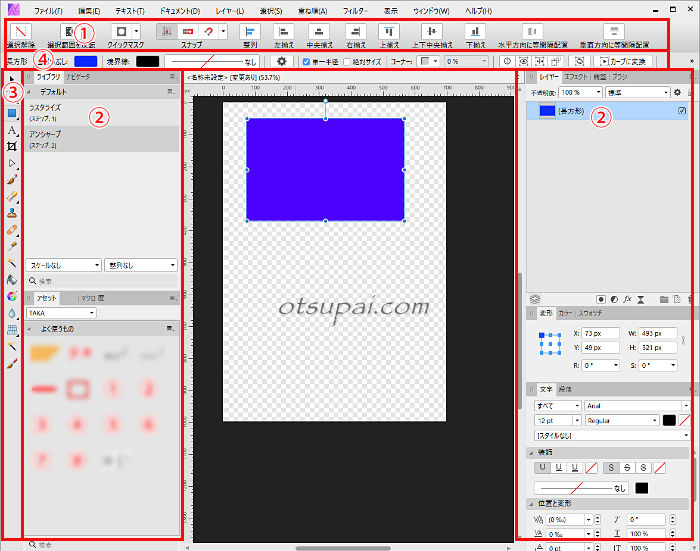Select the Clone stamp tool
The width and height of the screenshot is (700, 551).
[12, 212]
